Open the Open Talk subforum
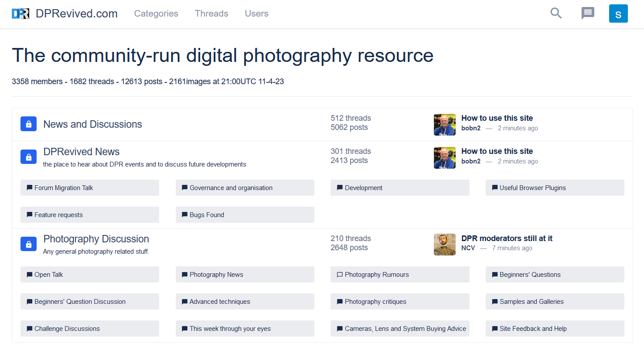 90,275
